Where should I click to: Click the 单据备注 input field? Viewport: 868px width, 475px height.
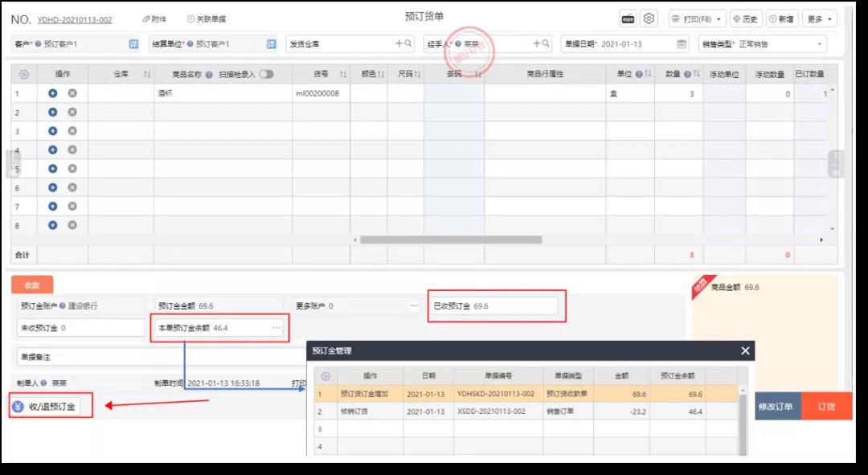[161, 357]
